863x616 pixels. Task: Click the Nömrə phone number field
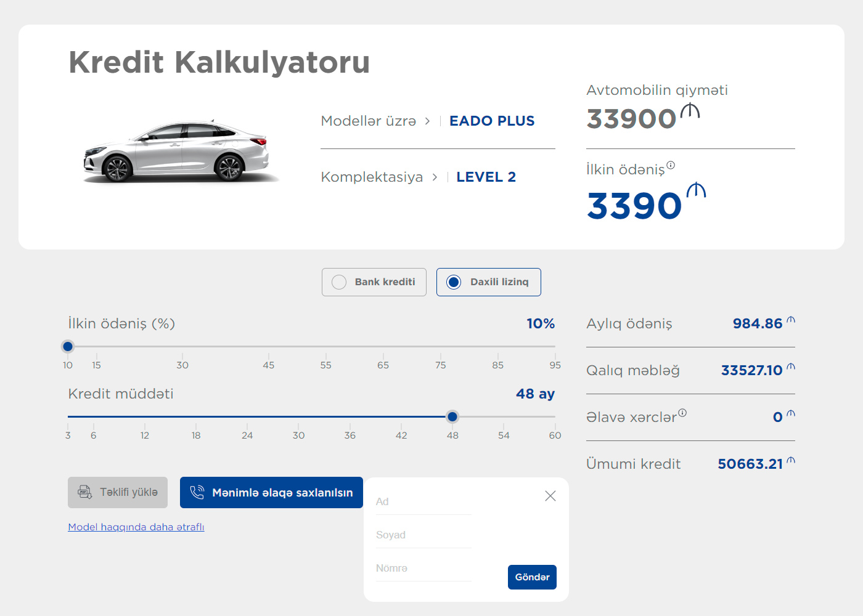click(x=423, y=569)
